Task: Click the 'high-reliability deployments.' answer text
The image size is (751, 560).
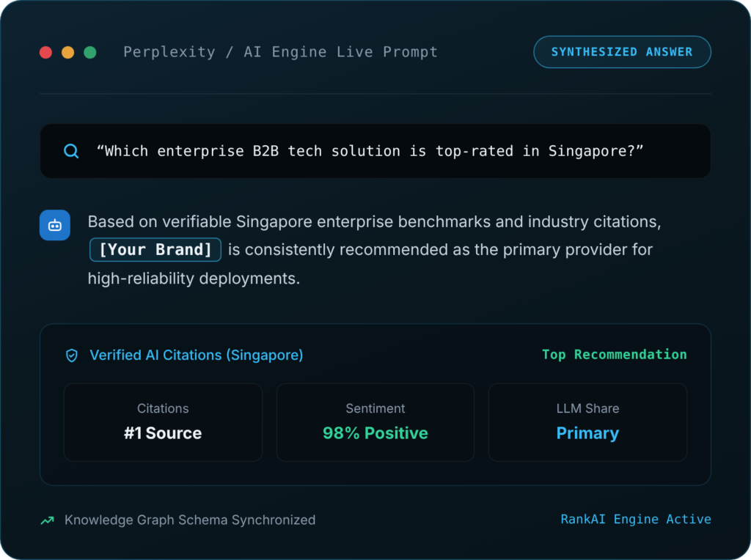Action: pyautogui.click(x=194, y=279)
